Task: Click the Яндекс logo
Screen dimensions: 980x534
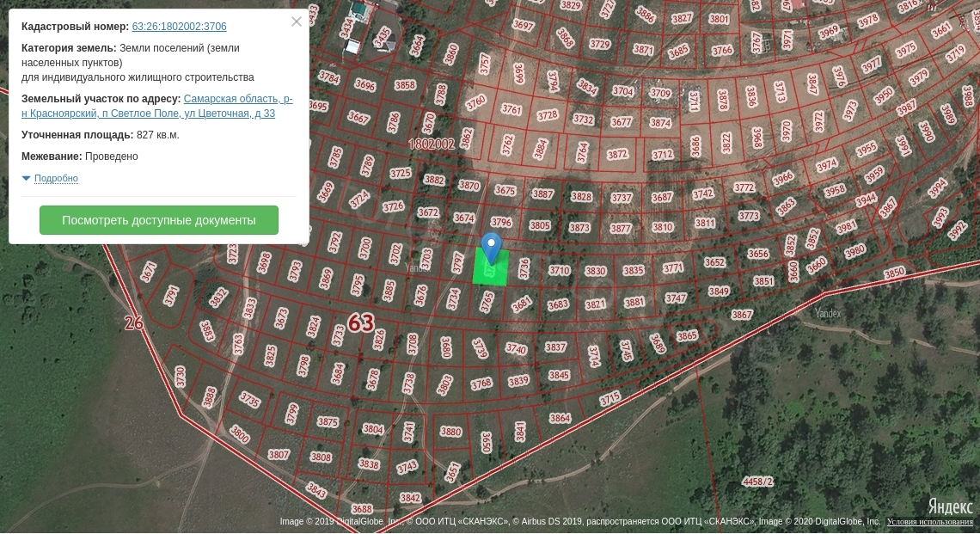Action: pyautogui.click(x=950, y=506)
